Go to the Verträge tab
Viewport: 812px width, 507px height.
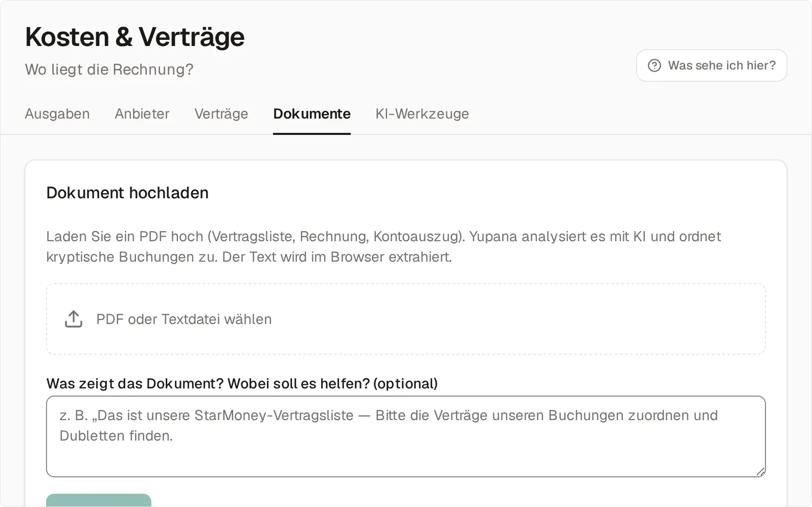221,113
